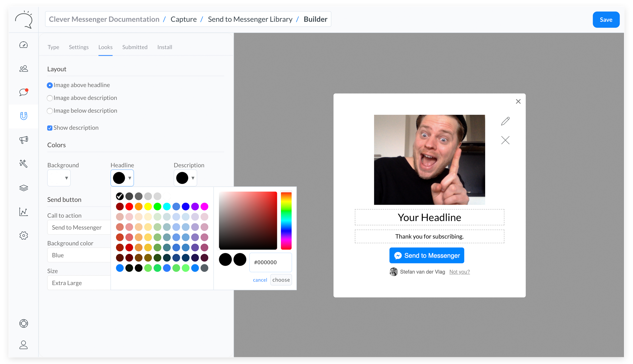The height and width of the screenshot is (364, 633).
Task: Click the pencil edit icon beside the image
Action: coord(505,121)
